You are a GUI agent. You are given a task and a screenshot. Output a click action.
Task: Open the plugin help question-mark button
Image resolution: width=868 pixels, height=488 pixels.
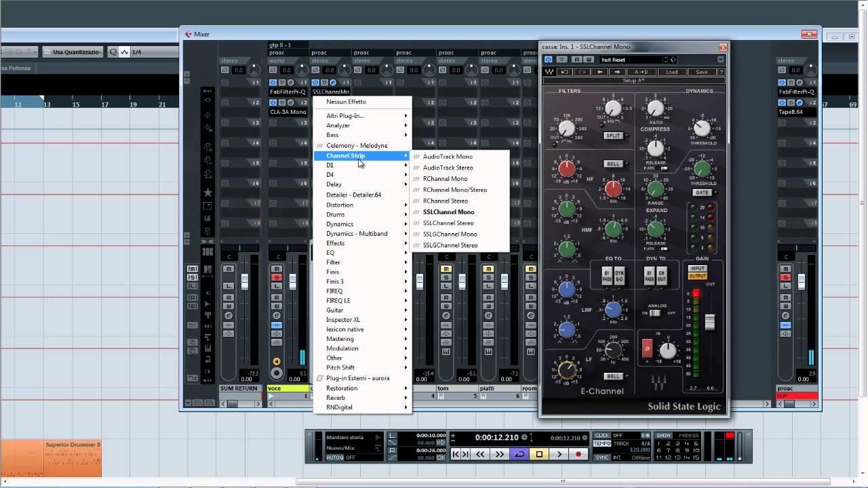(x=721, y=72)
